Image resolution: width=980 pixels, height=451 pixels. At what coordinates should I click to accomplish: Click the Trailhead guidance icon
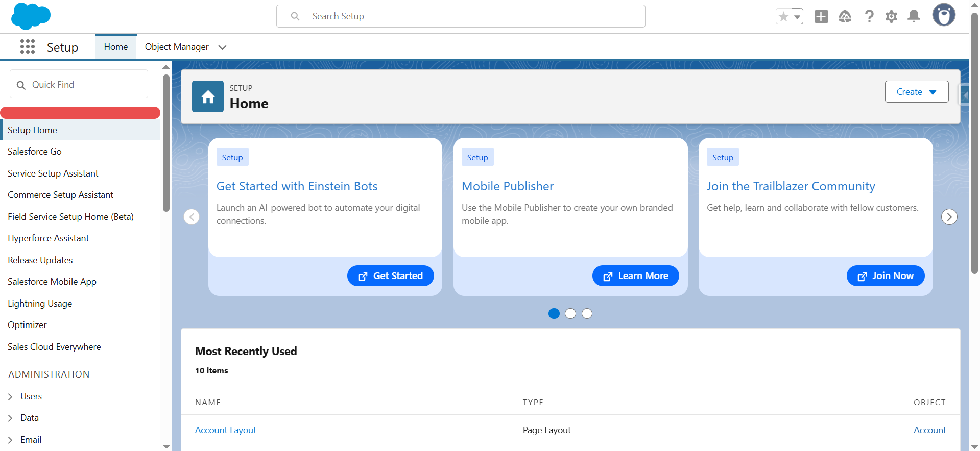tap(845, 17)
